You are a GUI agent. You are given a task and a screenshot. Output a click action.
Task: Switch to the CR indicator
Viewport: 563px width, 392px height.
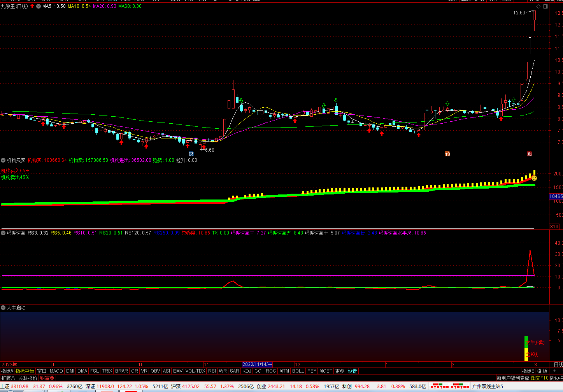(x=135, y=371)
